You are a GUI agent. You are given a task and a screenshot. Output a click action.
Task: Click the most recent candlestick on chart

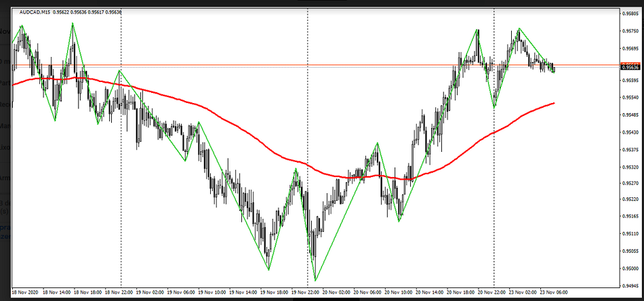(x=554, y=67)
